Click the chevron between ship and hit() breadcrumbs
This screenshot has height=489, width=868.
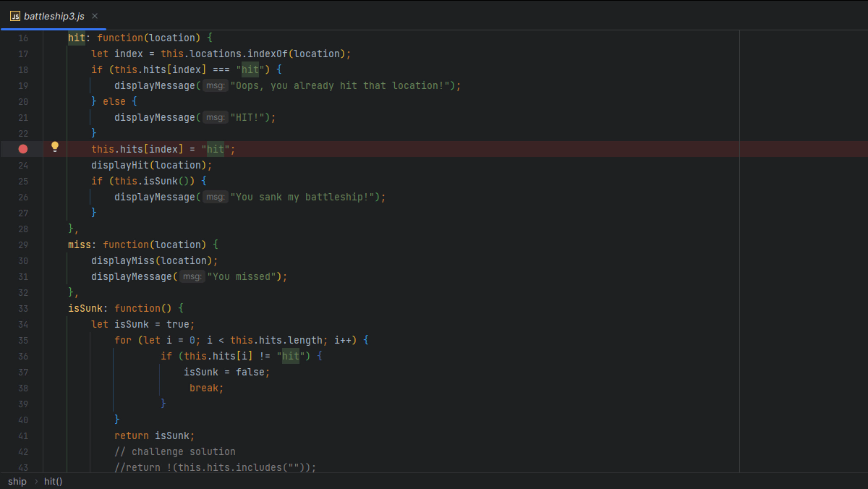[35, 481]
